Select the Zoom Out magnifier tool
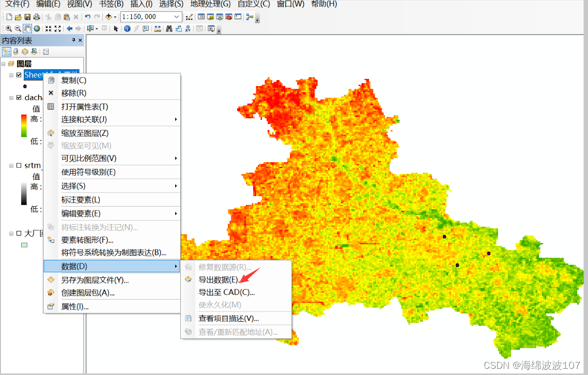Viewport: 588px width, 375px height. 18,28
